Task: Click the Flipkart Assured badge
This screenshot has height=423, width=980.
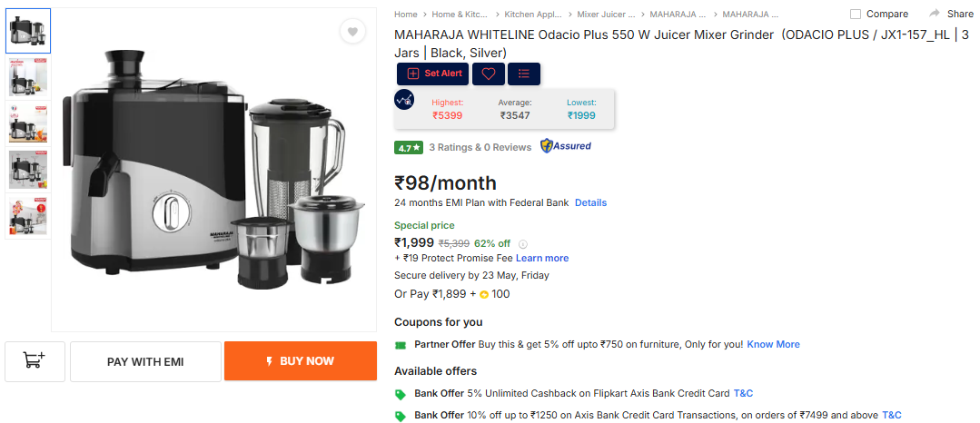Action: [x=566, y=146]
